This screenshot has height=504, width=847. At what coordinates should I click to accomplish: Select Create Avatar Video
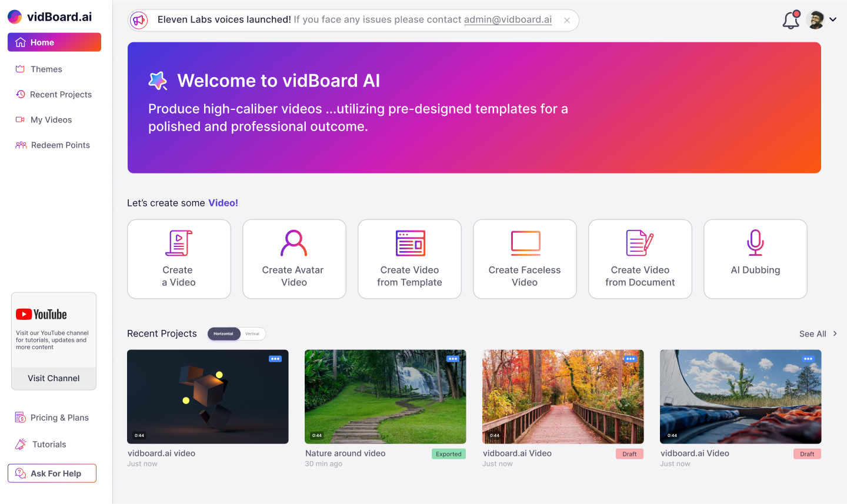click(x=294, y=259)
